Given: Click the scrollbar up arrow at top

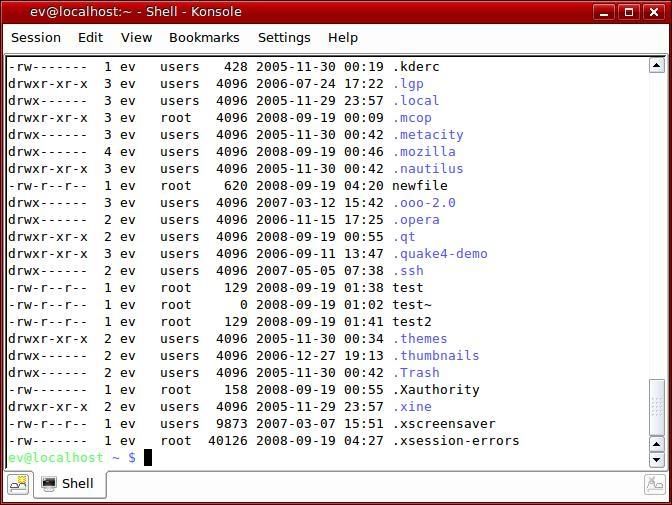Looking at the screenshot, I should 657,66.
